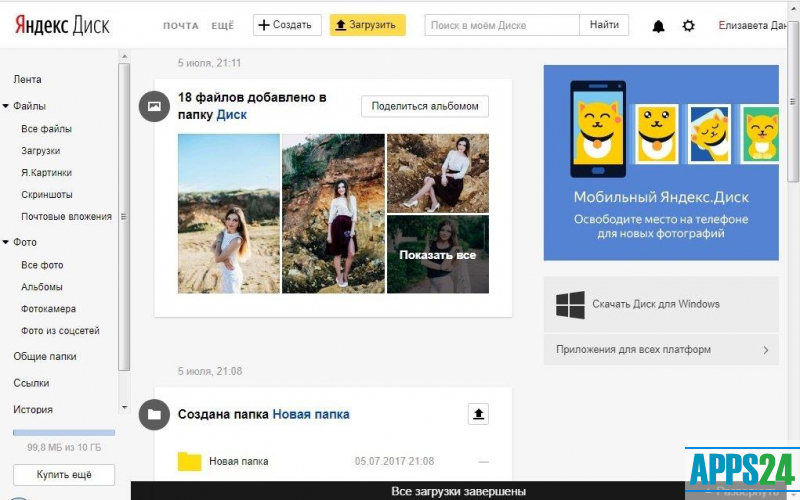Click the dash icon in Новая папка row
The width and height of the screenshot is (800, 500).
tap(484, 462)
